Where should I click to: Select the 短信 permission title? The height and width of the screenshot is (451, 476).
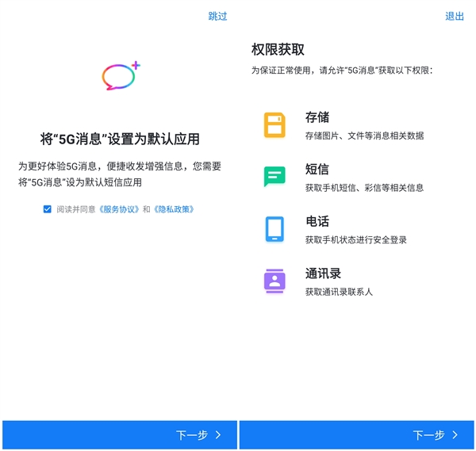pos(317,170)
